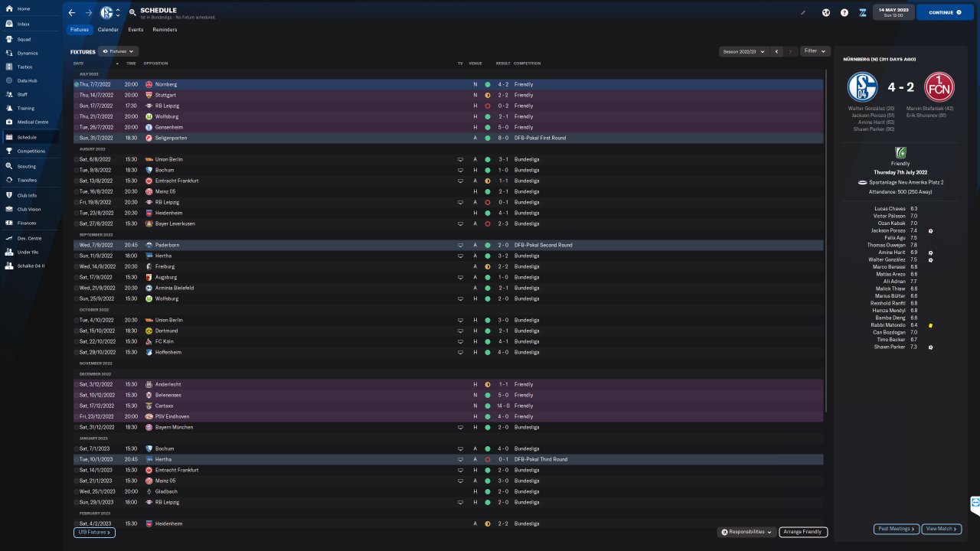Open the Season 2022/23 dropdown
Viewport: 980px width, 551px height.
coord(743,51)
